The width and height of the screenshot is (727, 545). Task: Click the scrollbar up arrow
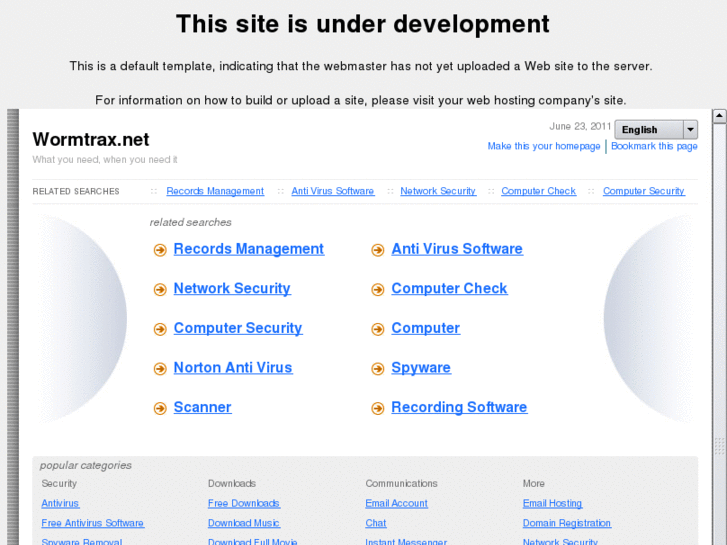click(x=720, y=115)
